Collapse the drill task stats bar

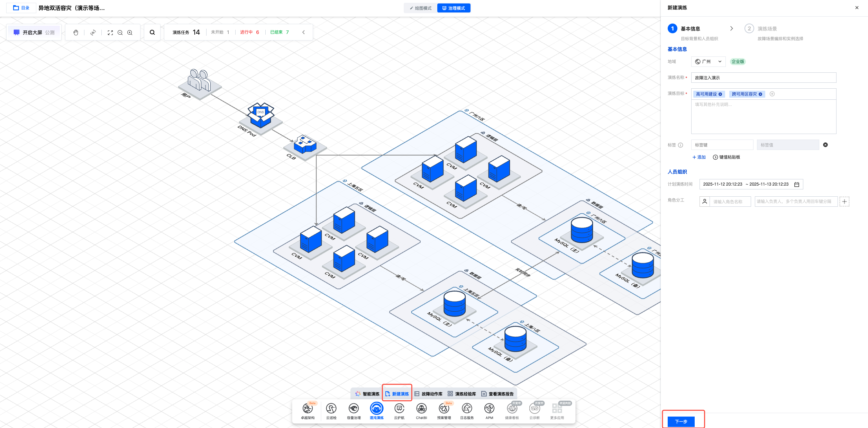coord(303,32)
